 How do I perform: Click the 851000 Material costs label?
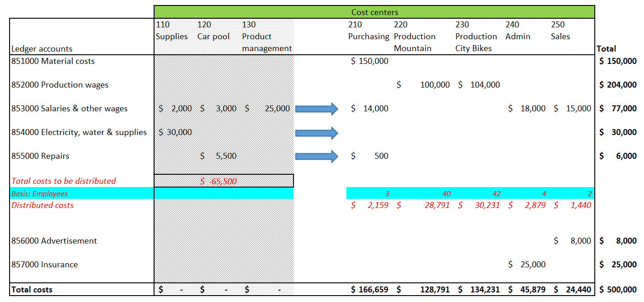53,61
